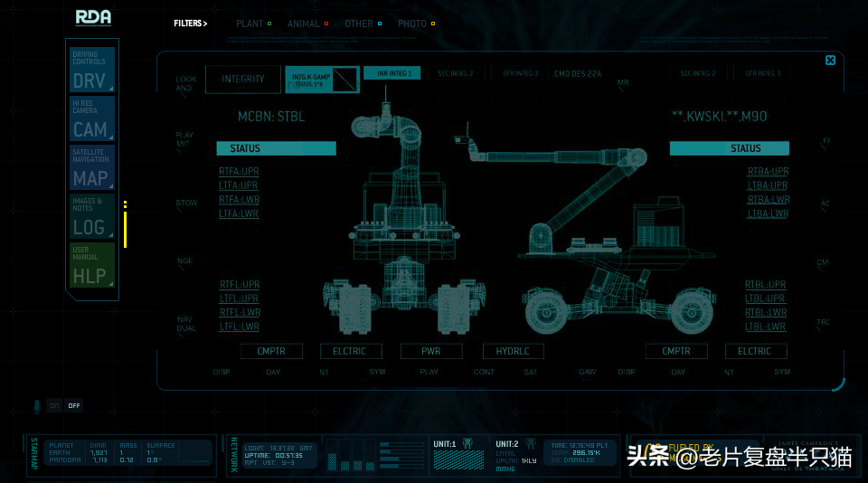868x483 pixels.
Task: Click the Unit 1 robot icon
Action: pos(468,444)
